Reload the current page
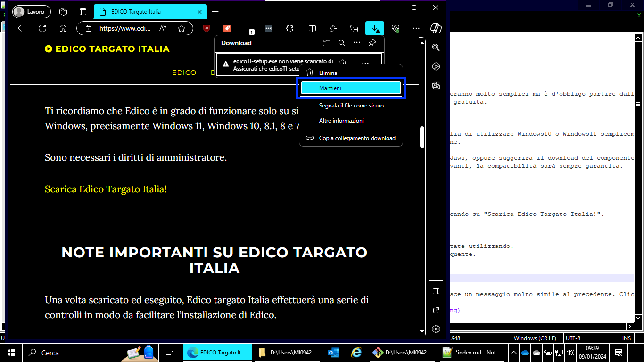The image size is (644, 362). click(x=42, y=28)
